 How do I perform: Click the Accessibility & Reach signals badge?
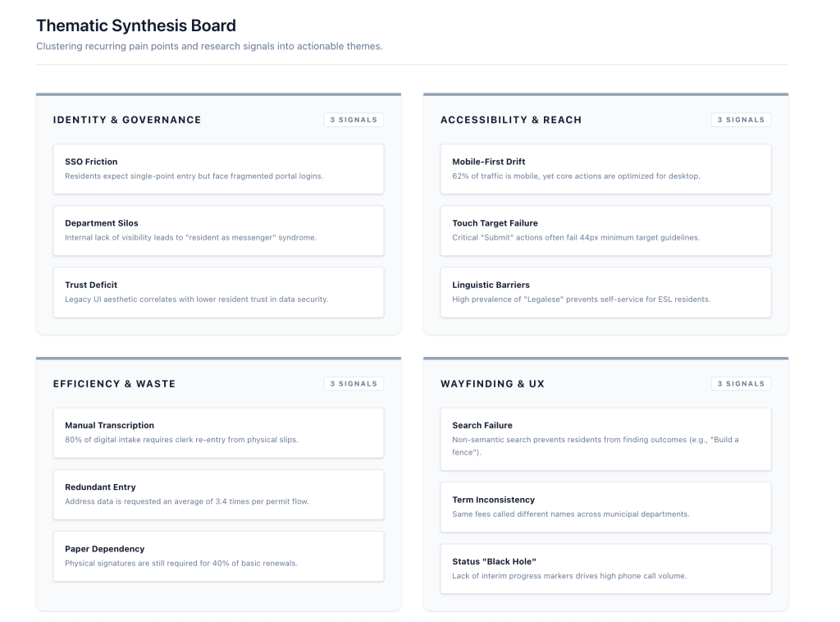click(741, 120)
